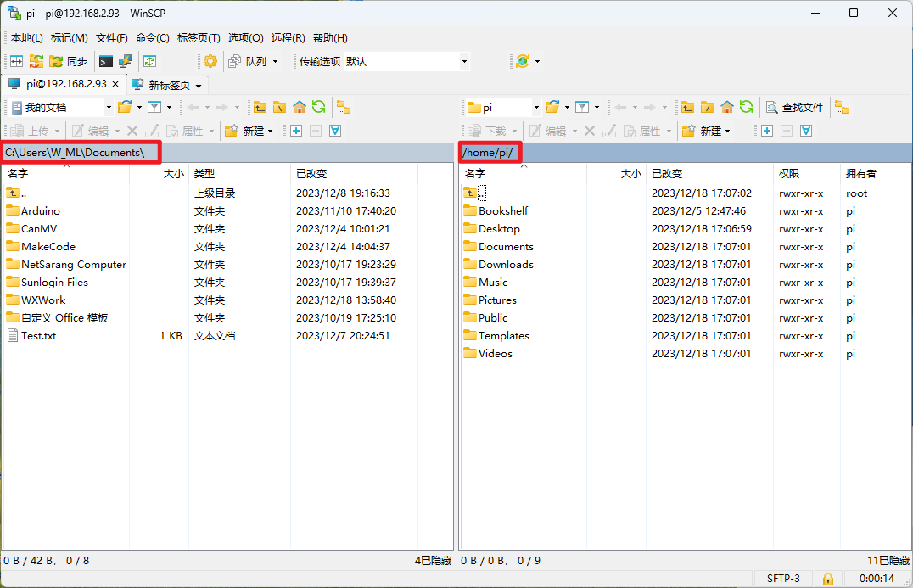913x588 pixels.
Task: Open the 本地(L) menu
Action: (x=27, y=38)
